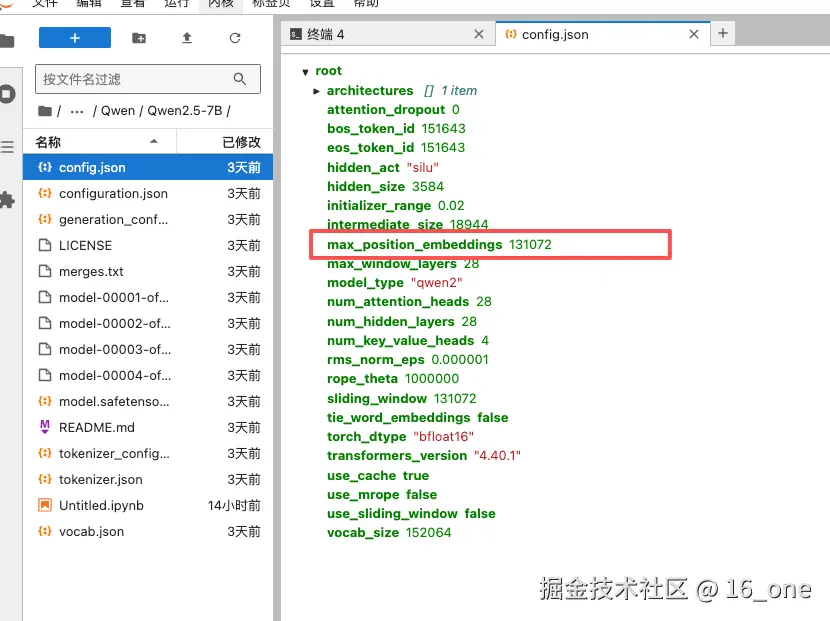Click the JSON icon beside vocab.json
Viewport: 830px width, 621px height.
(45, 530)
